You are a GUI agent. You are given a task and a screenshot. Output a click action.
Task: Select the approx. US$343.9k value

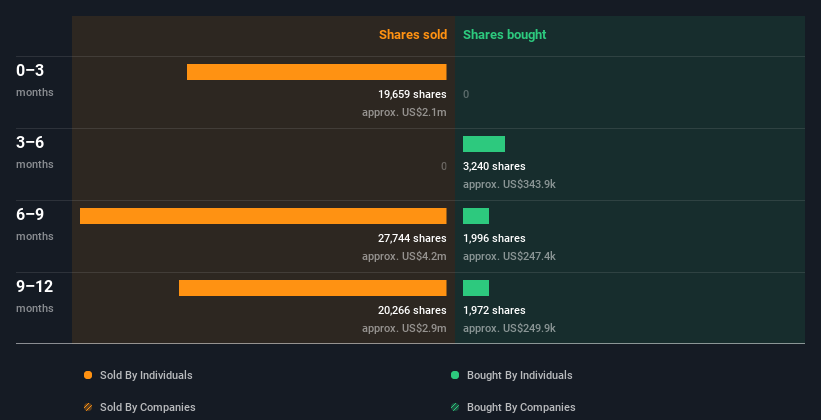509,184
